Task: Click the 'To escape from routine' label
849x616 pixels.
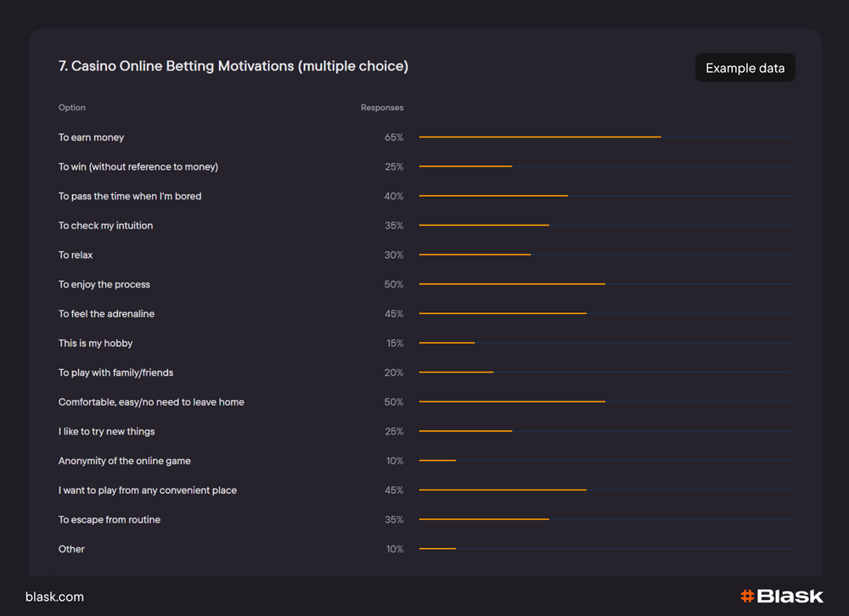Action: tap(109, 519)
